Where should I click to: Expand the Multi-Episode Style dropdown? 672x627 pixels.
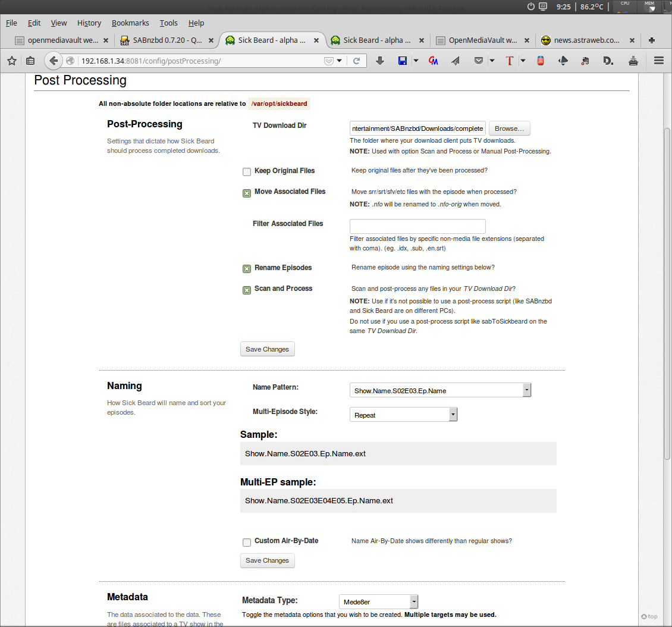click(x=403, y=415)
